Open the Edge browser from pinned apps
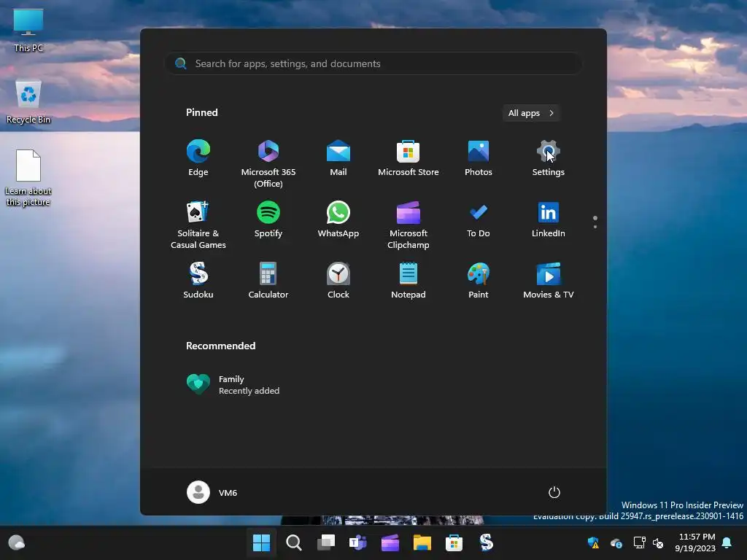Image resolution: width=747 pixels, height=560 pixels. point(198,158)
